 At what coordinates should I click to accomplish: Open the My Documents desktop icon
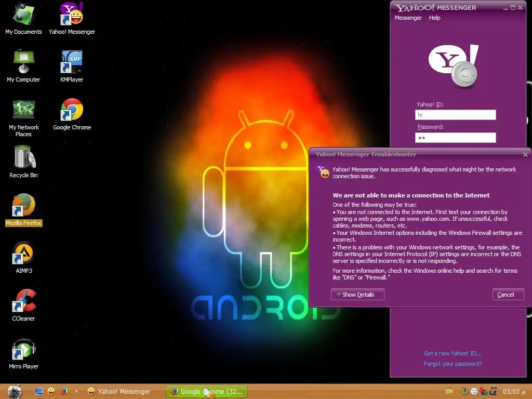[23, 19]
